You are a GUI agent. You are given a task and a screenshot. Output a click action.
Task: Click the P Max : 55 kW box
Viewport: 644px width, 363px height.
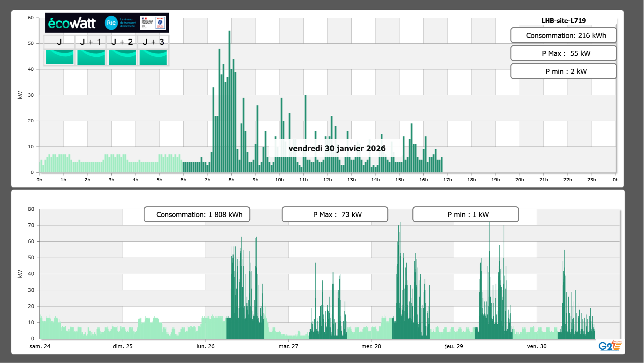click(x=563, y=53)
